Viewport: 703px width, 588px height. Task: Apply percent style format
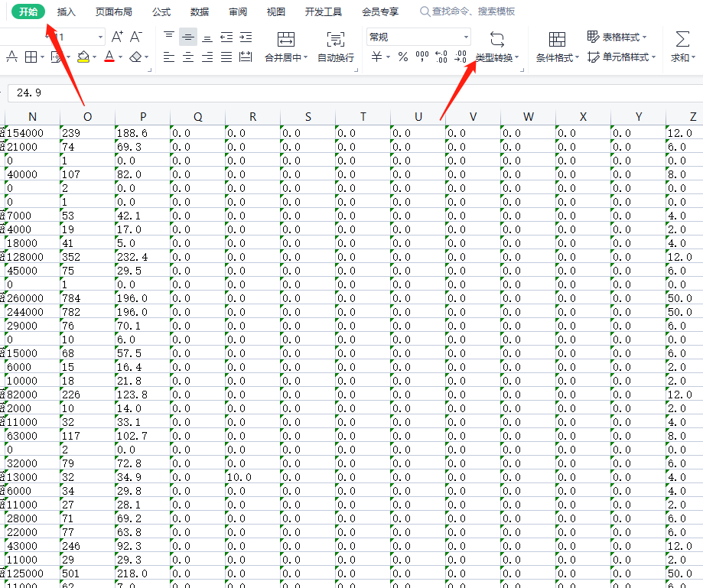pos(403,57)
